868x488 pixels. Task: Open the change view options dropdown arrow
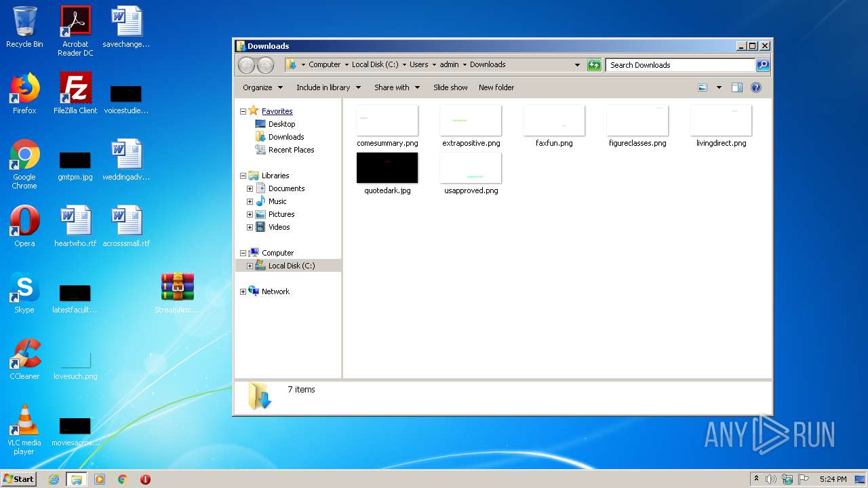pyautogui.click(x=719, y=87)
